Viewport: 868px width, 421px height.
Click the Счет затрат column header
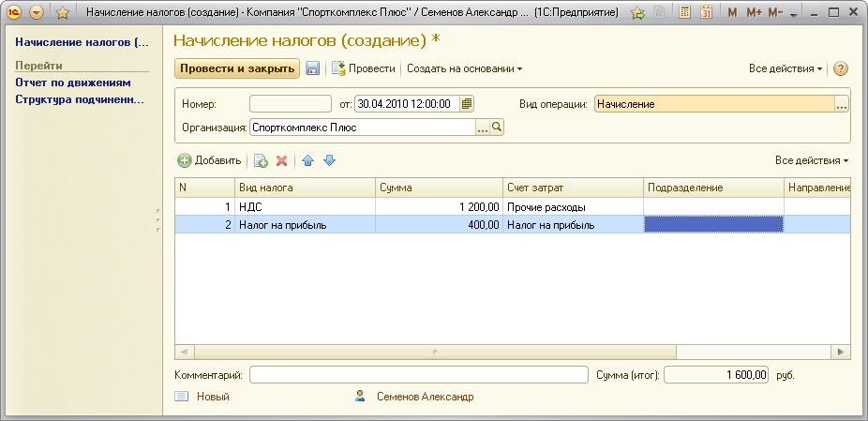point(573,188)
